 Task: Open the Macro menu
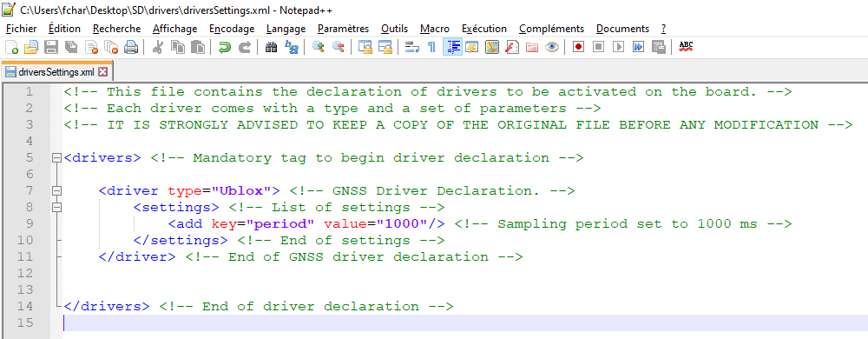pyautogui.click(x=435, y=28)
